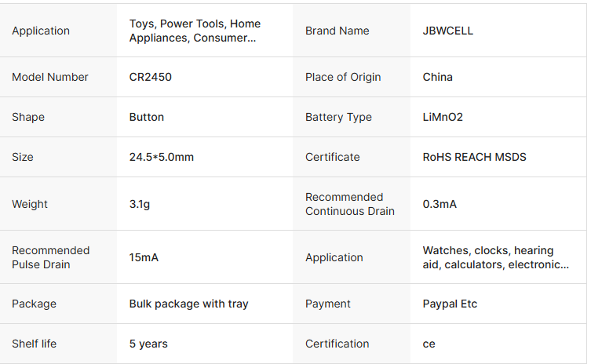Click the 'ce' certification value
The width and height of the screenshot is (591, 364).
(429, 344)
